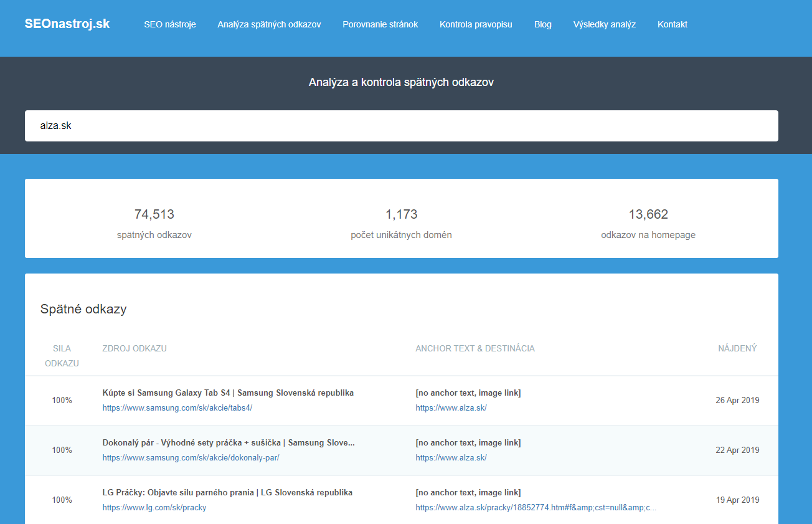Select the label spätných odkazov

pyautogui.click(x=154, y=235)
